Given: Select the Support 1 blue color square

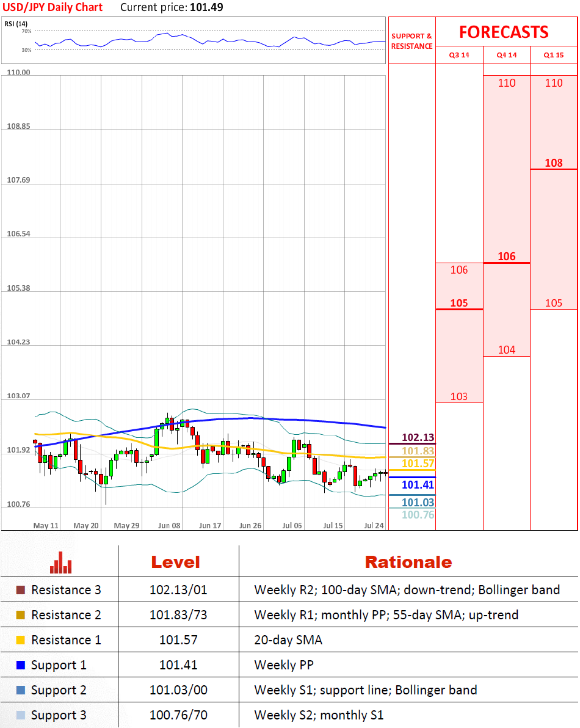Looking at the screenshot, I should point(21,665).
